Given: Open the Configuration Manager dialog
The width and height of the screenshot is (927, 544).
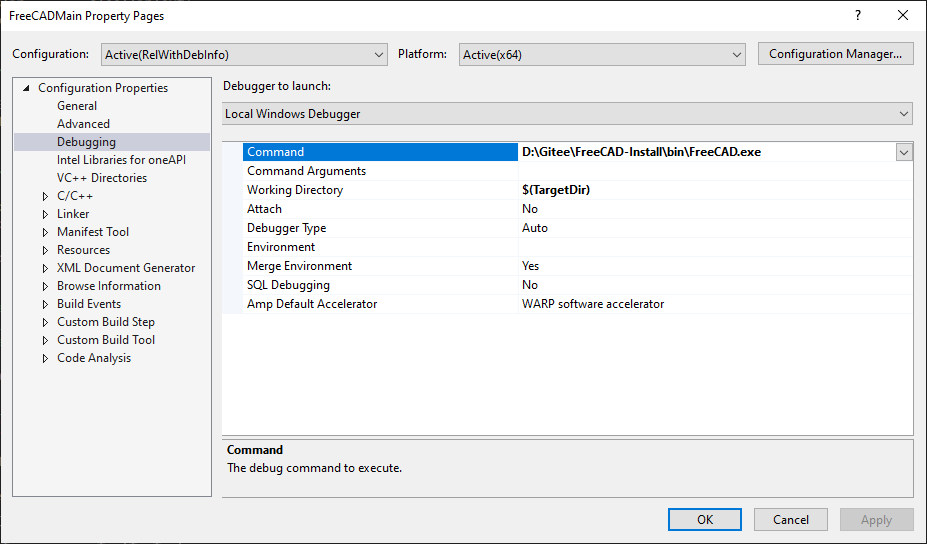Looking at the screenshot, I should click(x=835, y=54).
